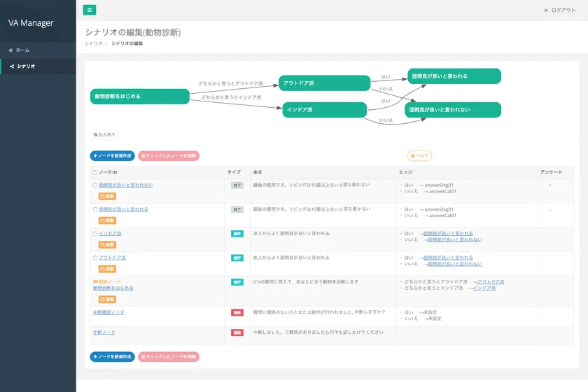Click 複製 under 動物診断をはじめる node
Screen dimensions: 588x392
pos(107,299)
